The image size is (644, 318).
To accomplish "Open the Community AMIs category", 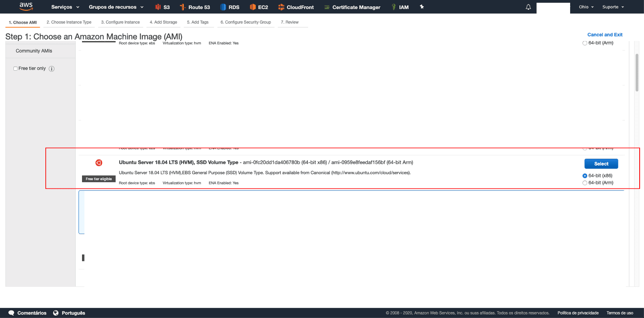I will (34, 51).
